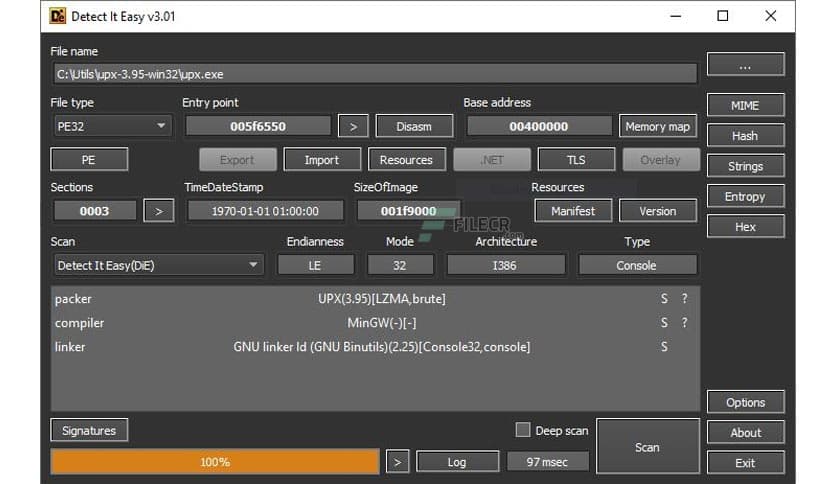
Task: Click the Architecture I386 field
Action: point(505,265)
